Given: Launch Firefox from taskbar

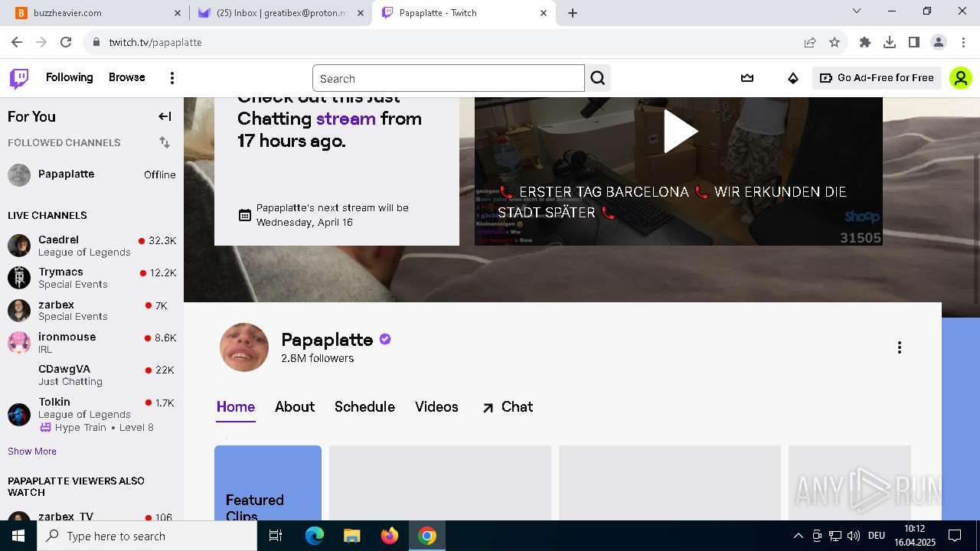Looking at the screenshot, I should click(390, 536).
